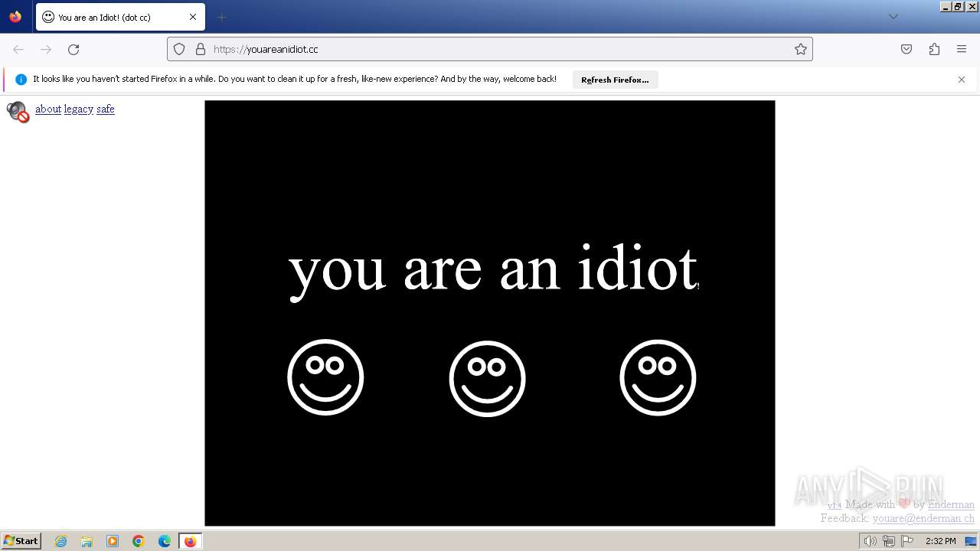Viewport: 980px width, 551px height.
Task: Open the Windows Start menu
Action: [x=21, y=541]
